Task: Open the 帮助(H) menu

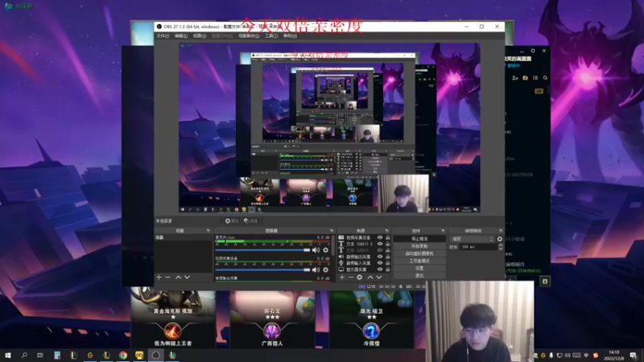Action: (x=290, y=35)
